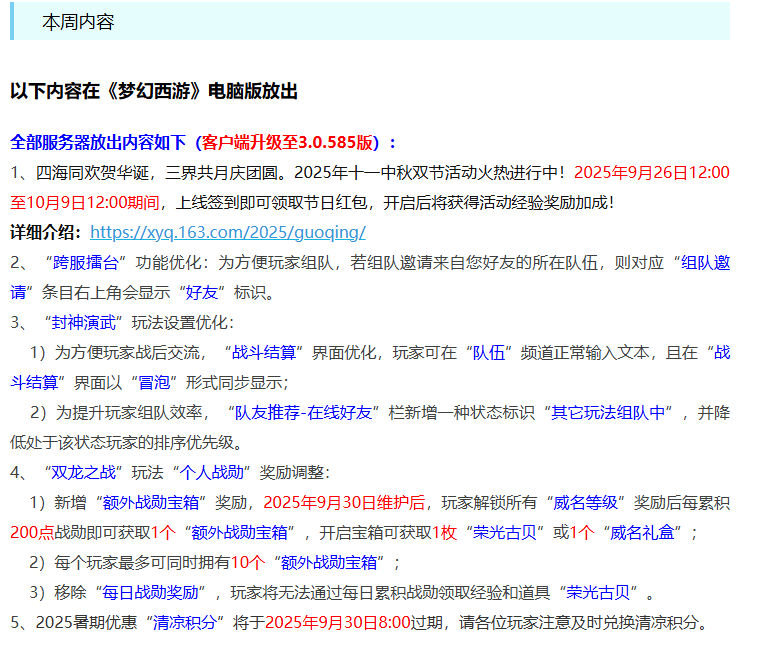Open the xyq.163.com/2025/guoqing link

coord(228,232)
